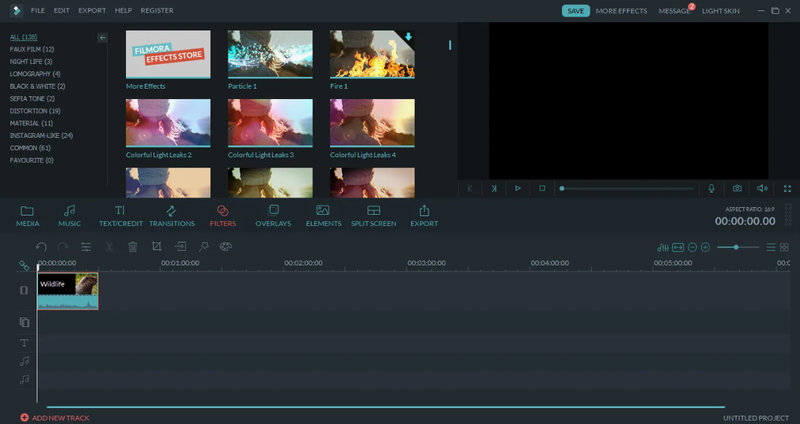Select the All (138) filter category

[23, 37]
